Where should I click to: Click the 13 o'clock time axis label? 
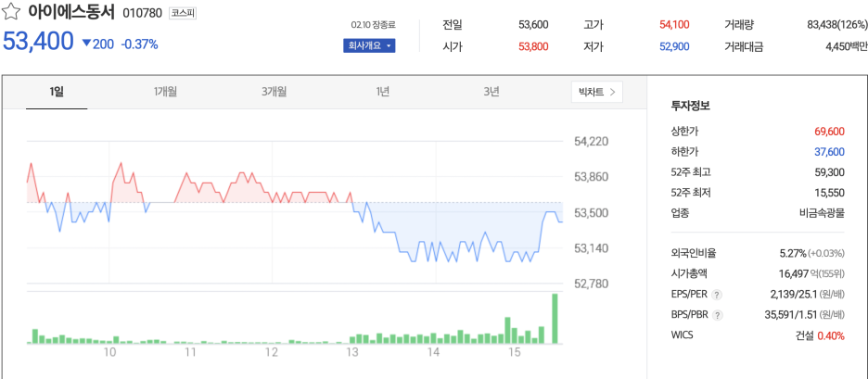click(x=352, y=352)
